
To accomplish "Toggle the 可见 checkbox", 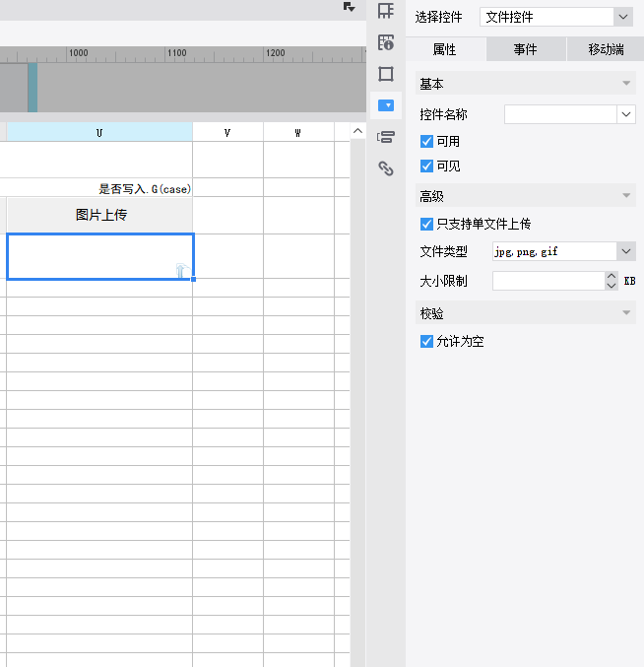I will pos(426,166).
